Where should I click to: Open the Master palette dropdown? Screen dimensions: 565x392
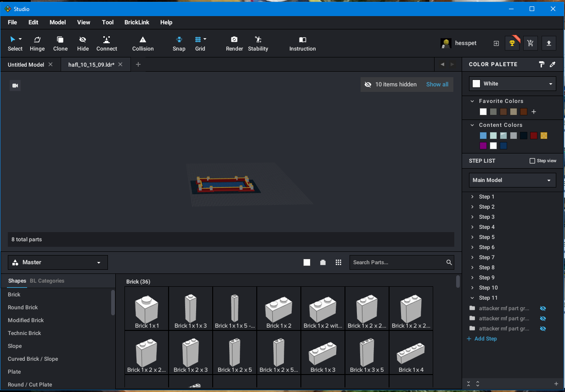click(58, 262)
